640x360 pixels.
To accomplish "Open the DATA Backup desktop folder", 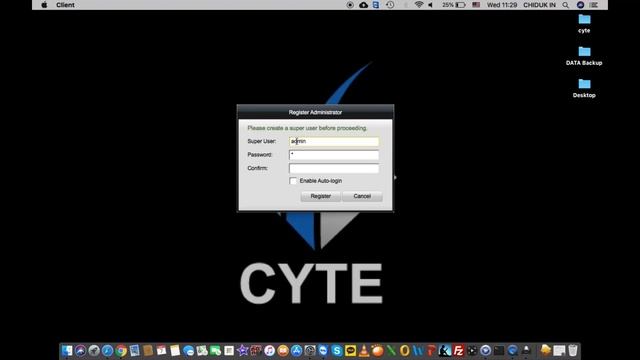I will coord(584,56).
